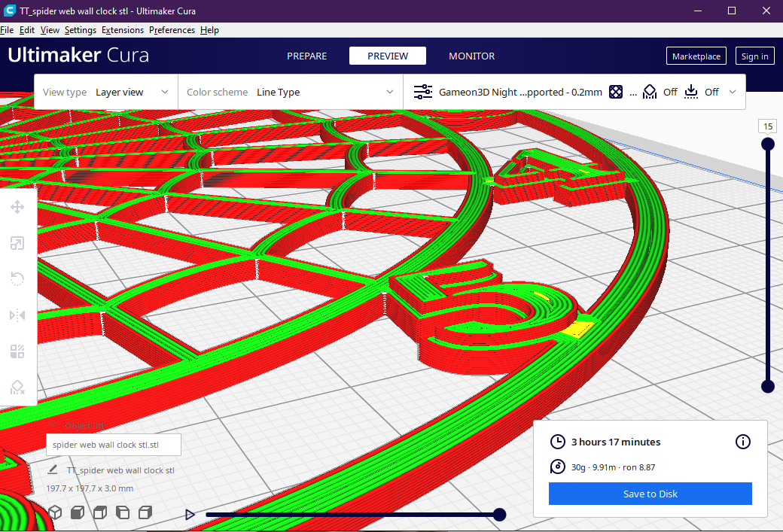The height and width of the screenshot is (532, 783).
Task: Click the 30g · 9.91m material usage text
Action: 613,467
